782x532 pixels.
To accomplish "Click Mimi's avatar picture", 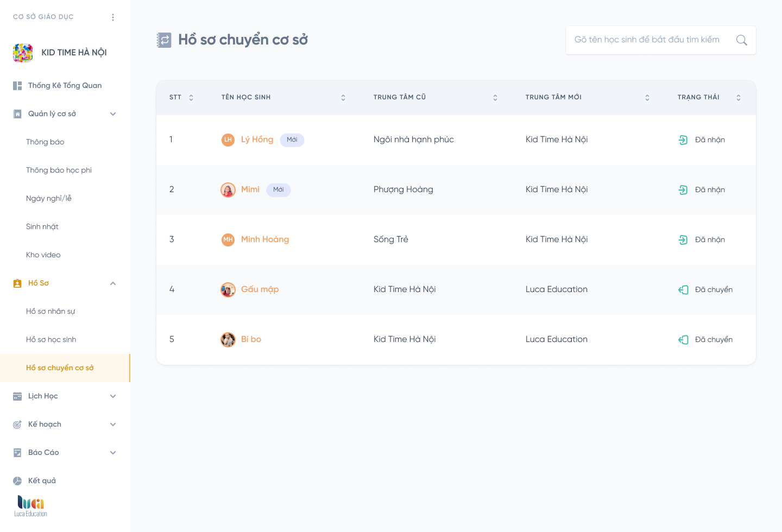I will point(228,190).
